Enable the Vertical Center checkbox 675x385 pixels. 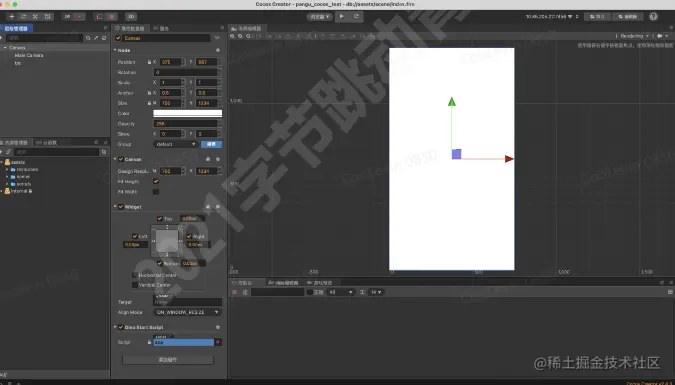click(135, 285)
